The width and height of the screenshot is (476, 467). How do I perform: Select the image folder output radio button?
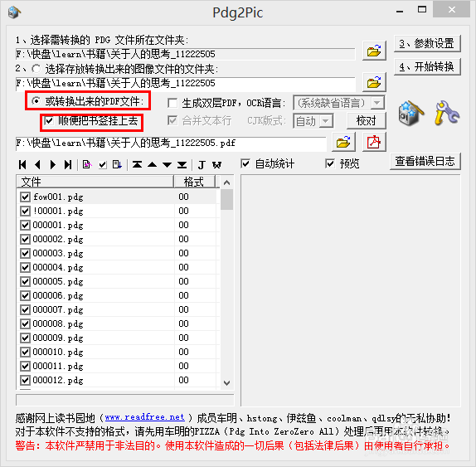pyautogui.click(x=36, y=69)
